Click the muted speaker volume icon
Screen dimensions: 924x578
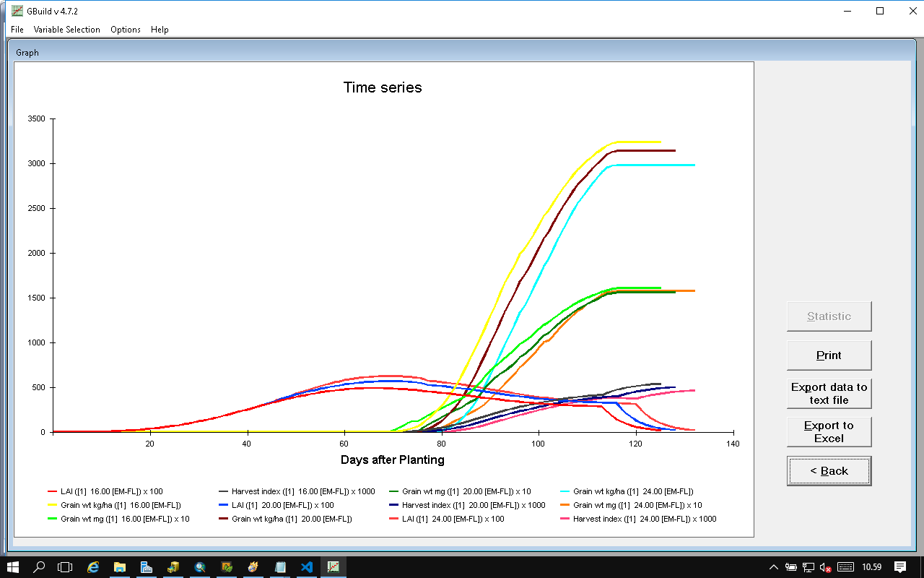coord(826,567)
